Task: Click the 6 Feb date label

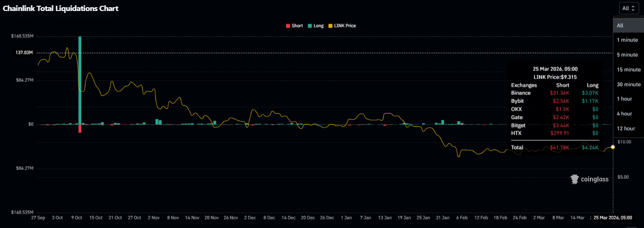Action: 462,217
